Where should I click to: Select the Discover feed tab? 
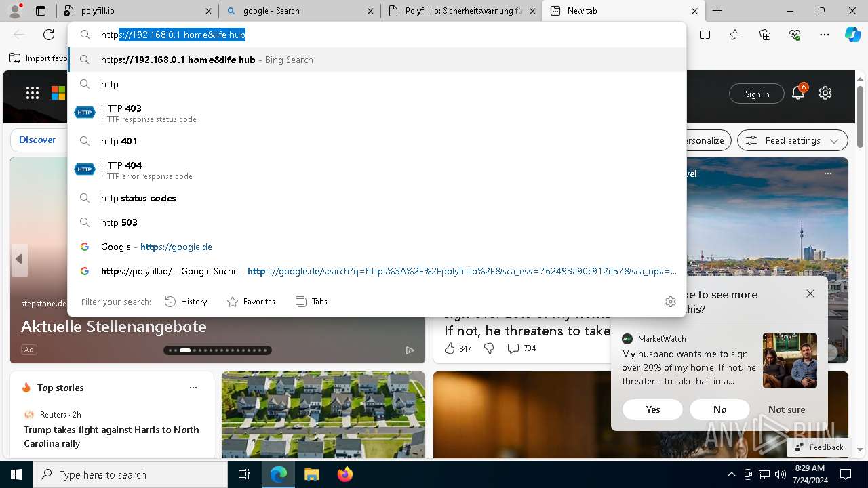click(x=37, y=140)
